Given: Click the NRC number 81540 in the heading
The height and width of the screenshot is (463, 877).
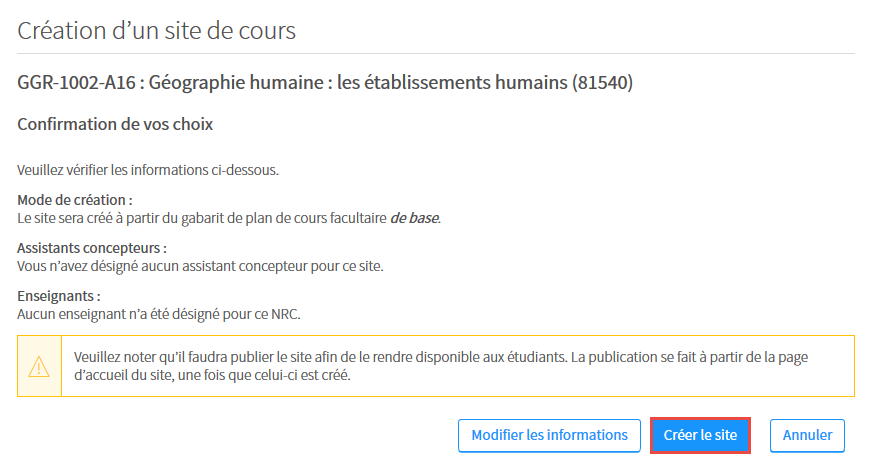Looking at the screenshot, I should click(x=602, y=82).
